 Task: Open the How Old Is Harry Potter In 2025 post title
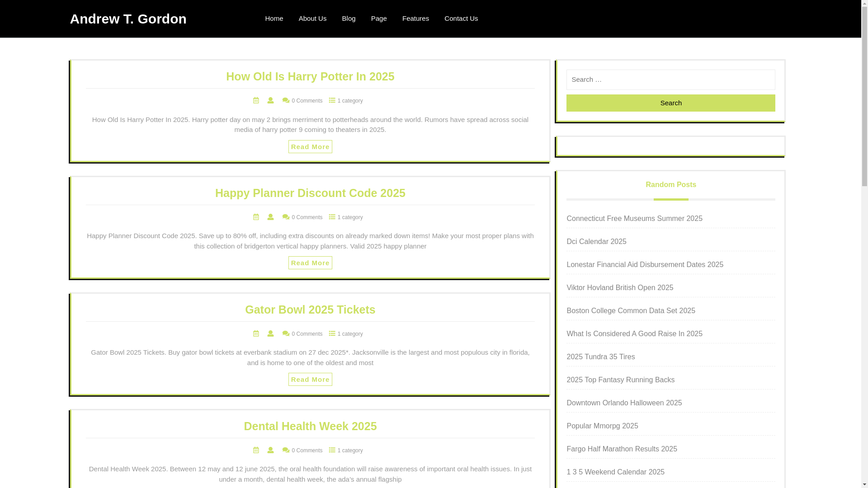(x=310, y=76)
